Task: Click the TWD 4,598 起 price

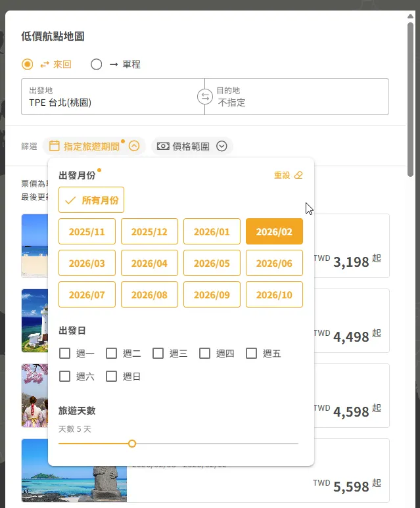Action: [x=348, y=411]
